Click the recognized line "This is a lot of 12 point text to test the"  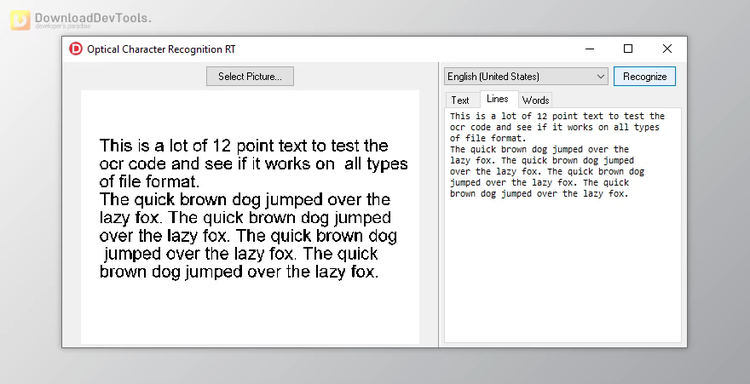[x=557, y=116]
